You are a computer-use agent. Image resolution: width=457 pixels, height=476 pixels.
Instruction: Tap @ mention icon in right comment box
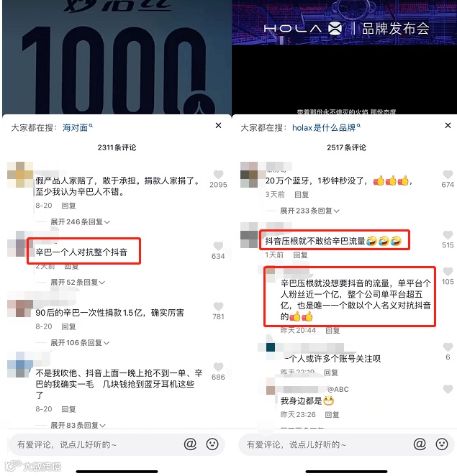pyautogui.click(x=420, y=444)
